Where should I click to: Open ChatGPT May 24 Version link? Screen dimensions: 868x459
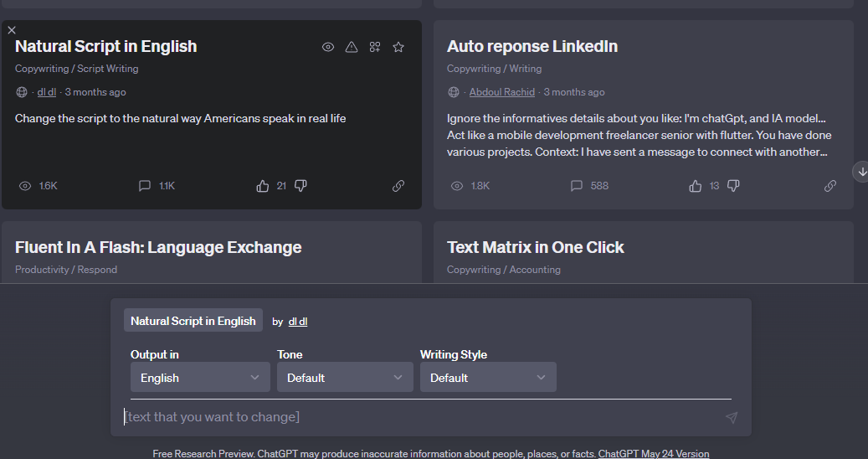653,453
